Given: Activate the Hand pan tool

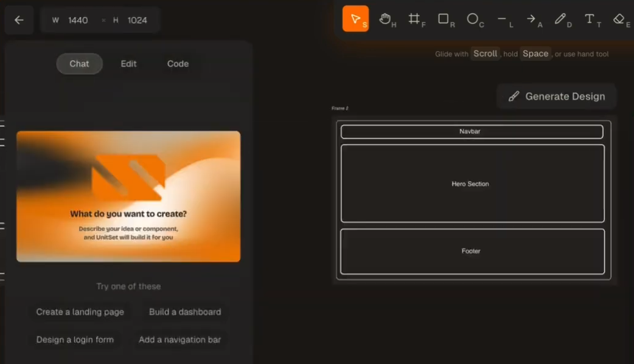Looking at the screenshot, I should (x=386, y=19).
